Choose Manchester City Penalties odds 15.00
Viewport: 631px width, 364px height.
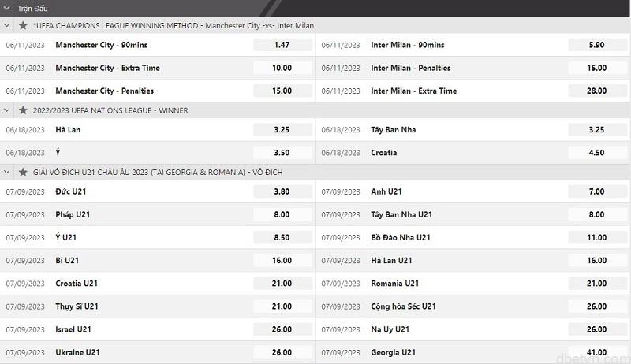tap(282, 91)
